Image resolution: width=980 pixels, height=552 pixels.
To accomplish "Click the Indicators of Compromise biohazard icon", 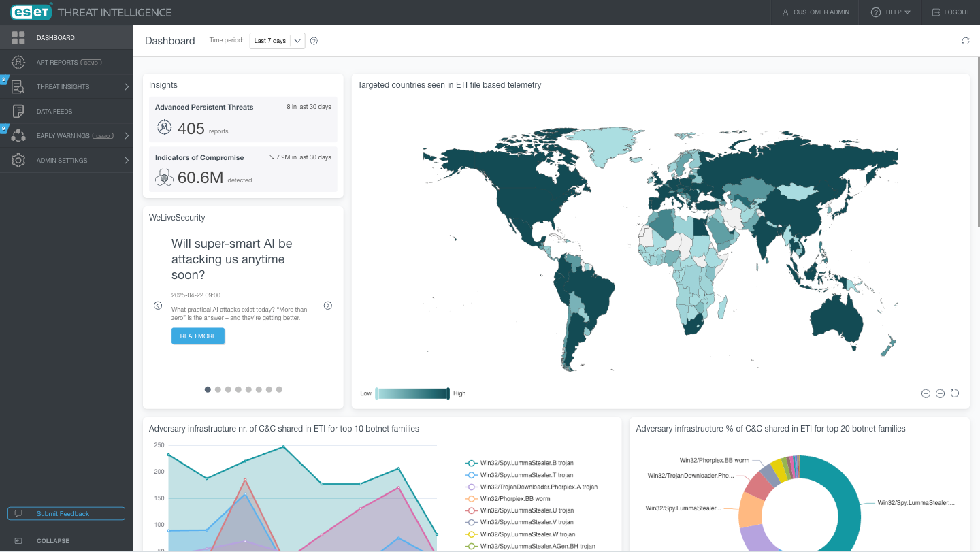I will click(x=164, y=178).
